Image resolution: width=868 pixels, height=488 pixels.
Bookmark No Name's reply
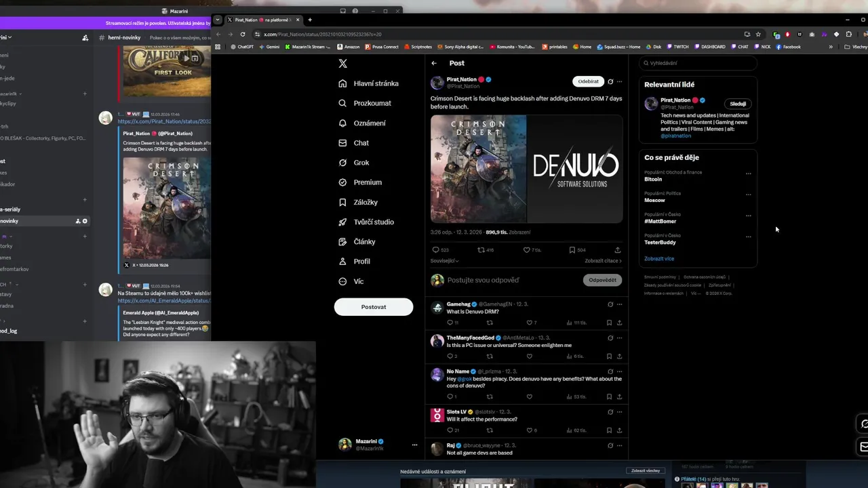click(x=609, y=396)
